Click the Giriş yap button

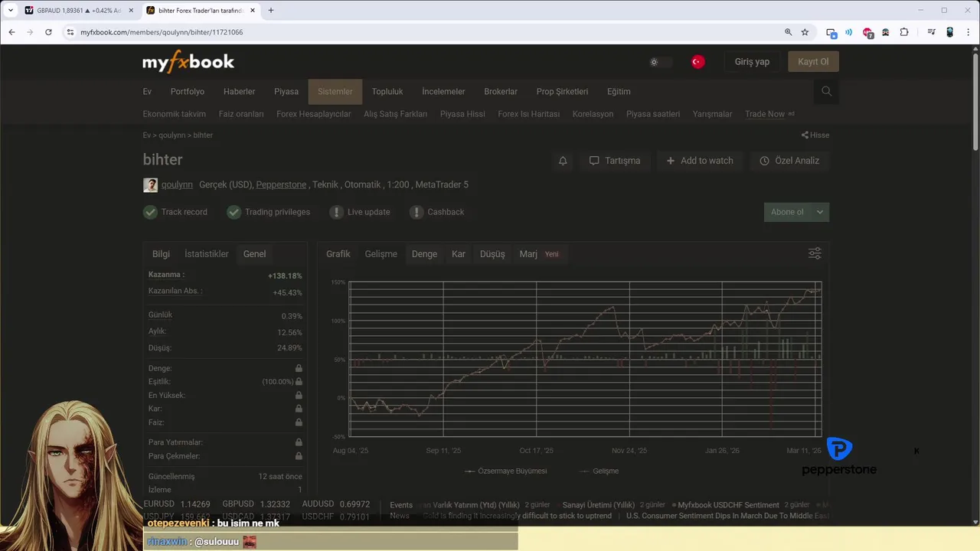click(752, 62)
